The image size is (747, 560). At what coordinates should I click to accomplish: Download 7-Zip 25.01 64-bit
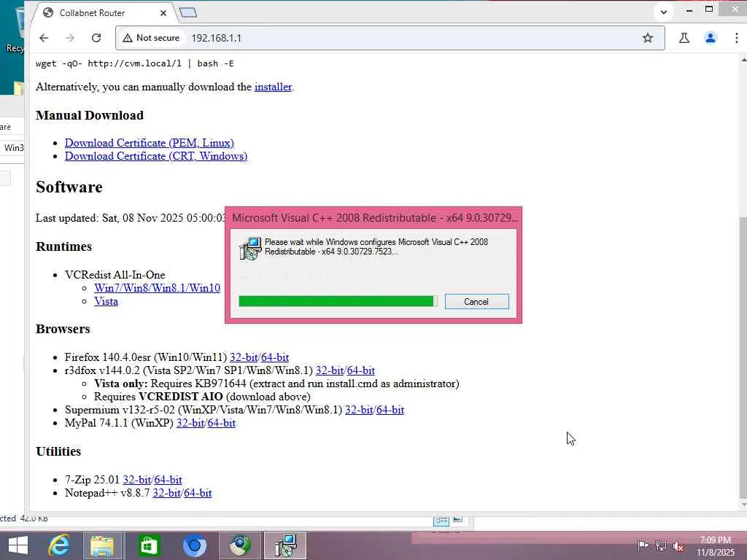pos(168,480)
